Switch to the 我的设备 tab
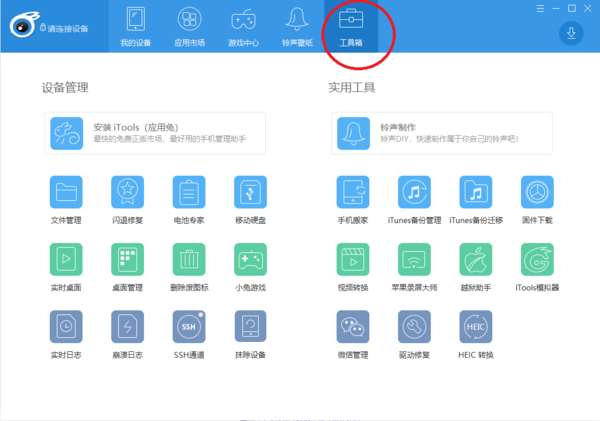Viewport: 600px width, 421px height. (135, 26)
